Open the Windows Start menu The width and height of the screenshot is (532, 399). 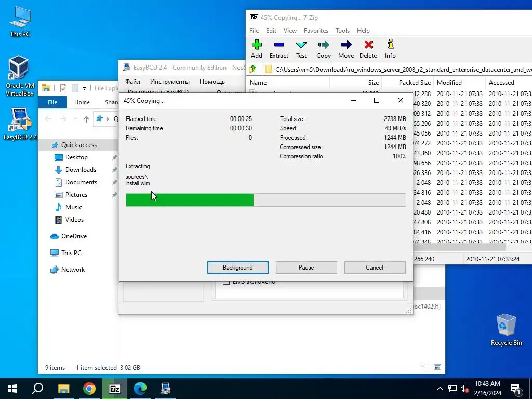tap(12, 389)
